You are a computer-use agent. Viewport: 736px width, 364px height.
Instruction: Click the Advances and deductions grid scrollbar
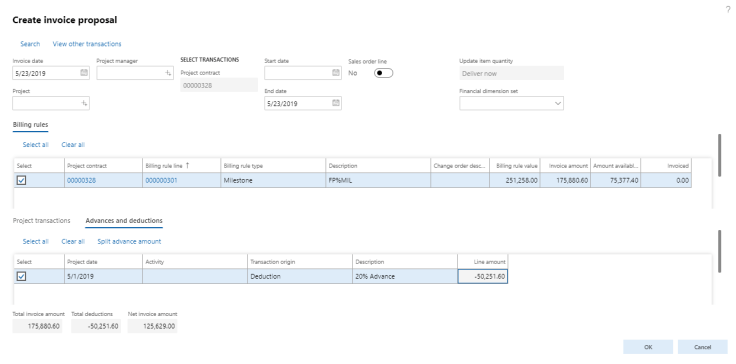(720, 251)
